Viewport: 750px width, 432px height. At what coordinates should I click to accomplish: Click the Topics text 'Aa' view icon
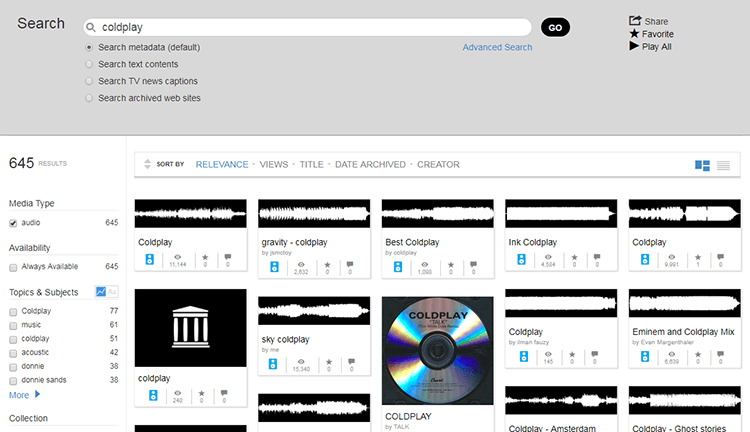112,291
